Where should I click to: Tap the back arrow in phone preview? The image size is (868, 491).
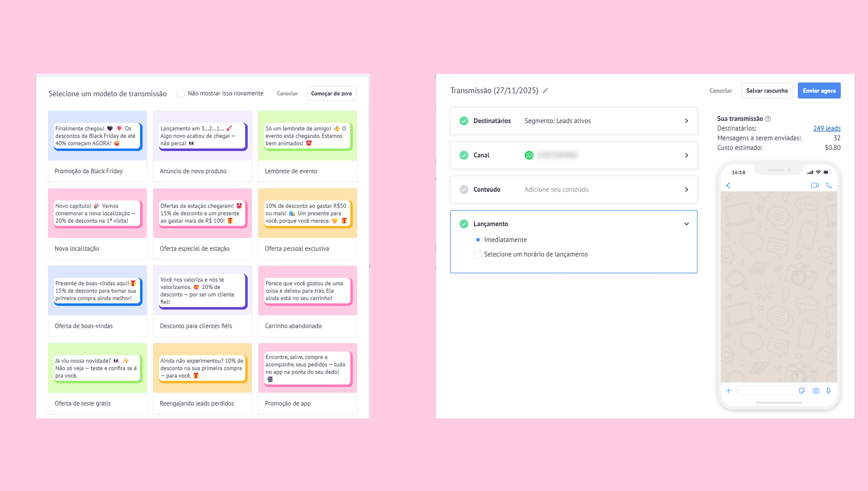pos(728,186)
